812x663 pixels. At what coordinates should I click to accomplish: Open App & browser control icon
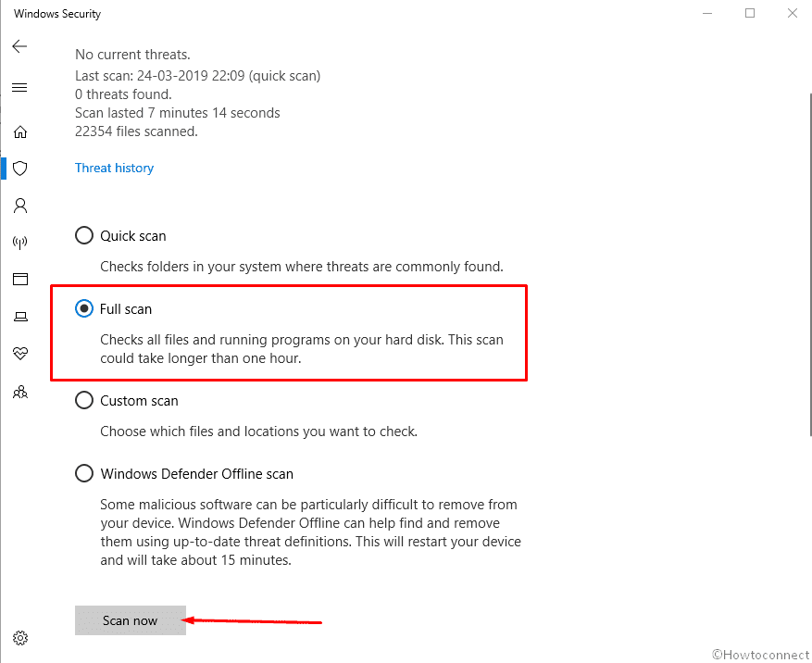(x=20, y=280)
